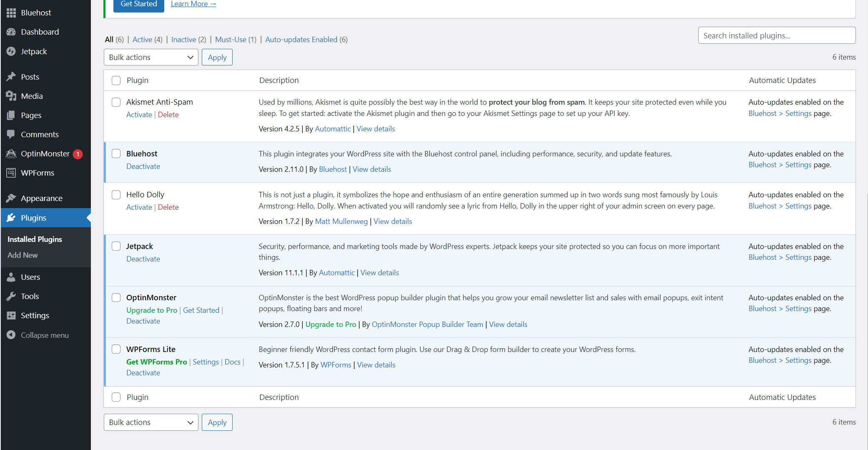Click the Collapse menu arrow icon
Image resolution: width=868 pixels, height=450 pixels.
tap(11, 335)
